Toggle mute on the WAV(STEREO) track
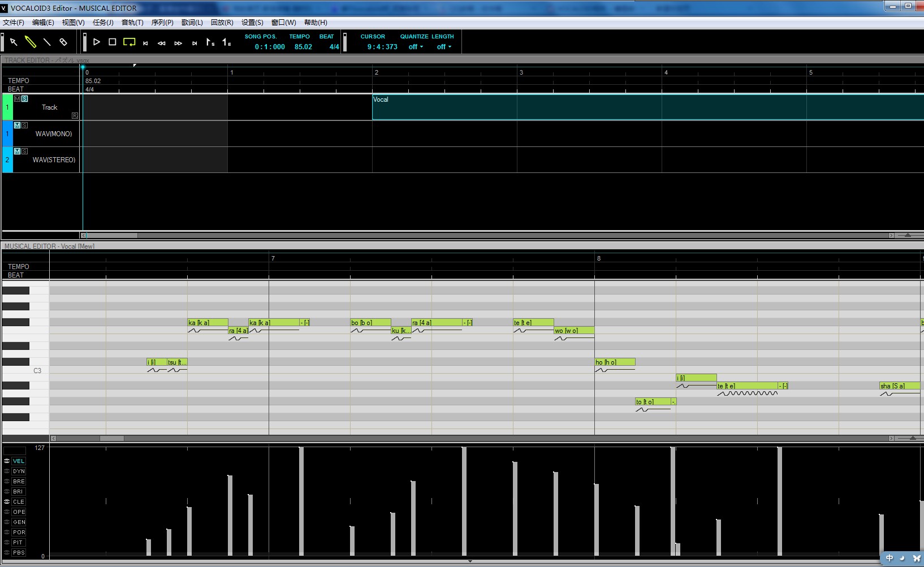The height and width of the screenshot is (567, 924). click(17, 151)
